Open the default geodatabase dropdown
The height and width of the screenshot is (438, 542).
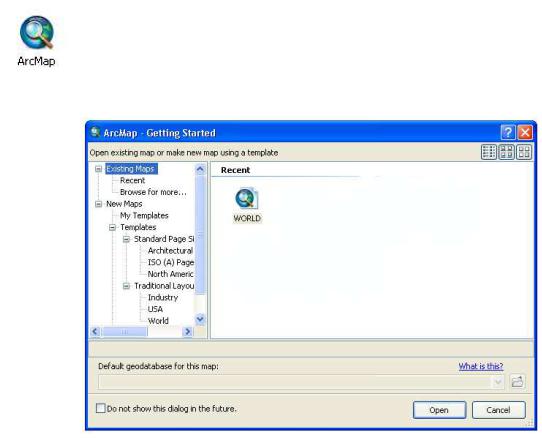click(498, 382)
